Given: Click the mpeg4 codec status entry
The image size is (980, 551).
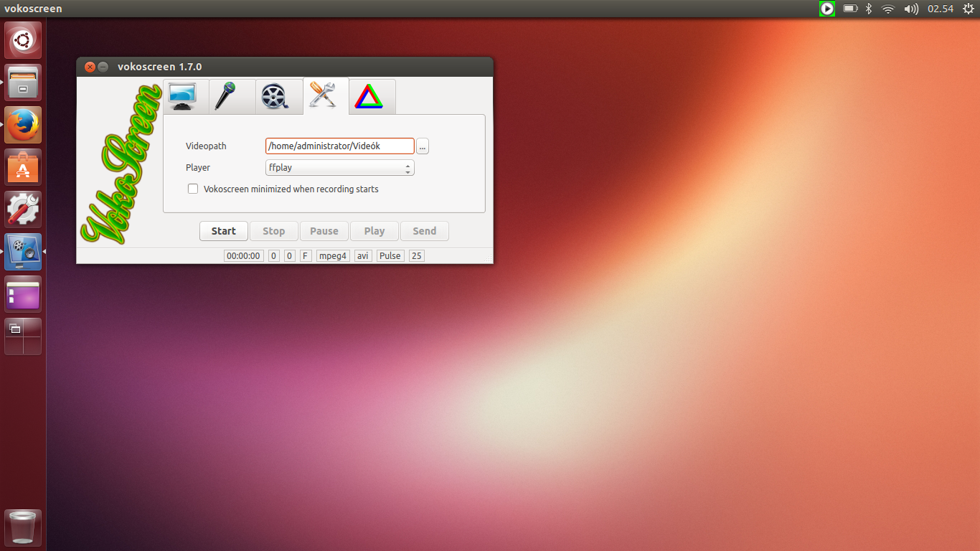Looking at the screenshot, I should tap(333, 255).
